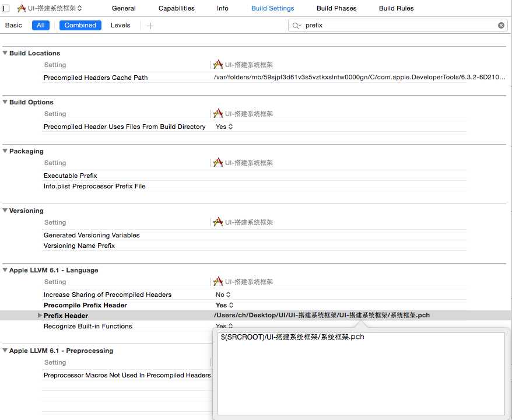Click target icon in Build Locations header
The width and height of the screenshot is (512, 420).
218,65
